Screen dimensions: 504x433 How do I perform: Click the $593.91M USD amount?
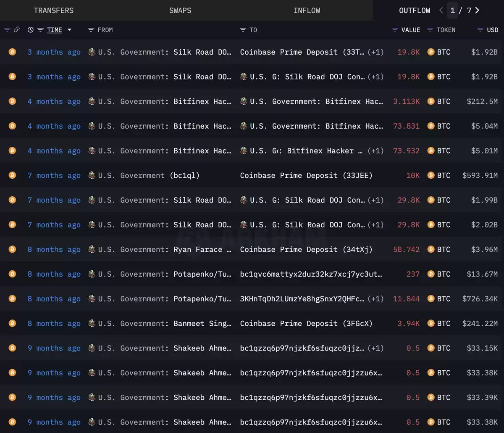click(x=480, y=175)
